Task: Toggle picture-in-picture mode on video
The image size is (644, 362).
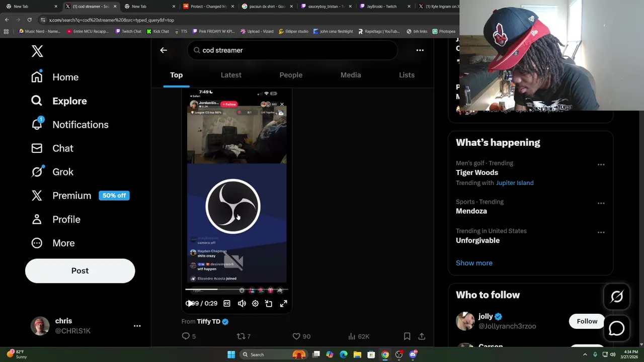Action: pos(269,304)
